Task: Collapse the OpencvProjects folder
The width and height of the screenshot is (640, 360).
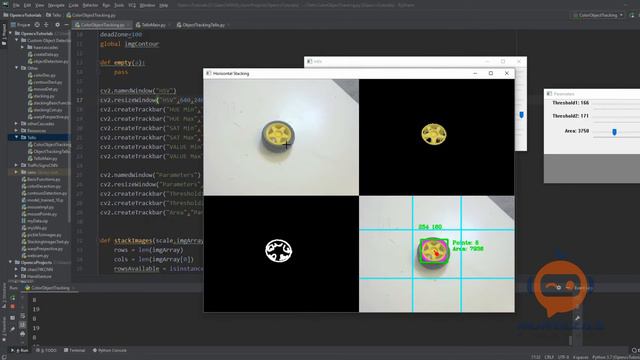Action: coord(10,262)
